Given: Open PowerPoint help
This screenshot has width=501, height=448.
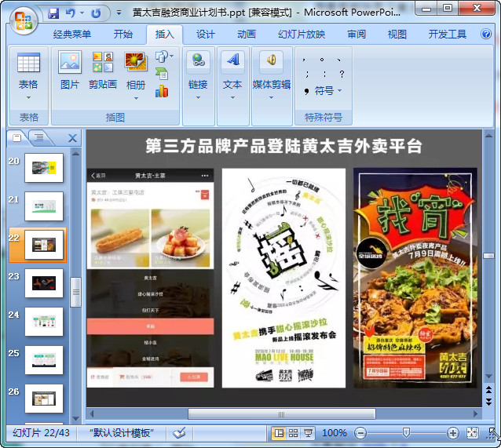Looking at the screenshot, I should (x=485, y=34).
